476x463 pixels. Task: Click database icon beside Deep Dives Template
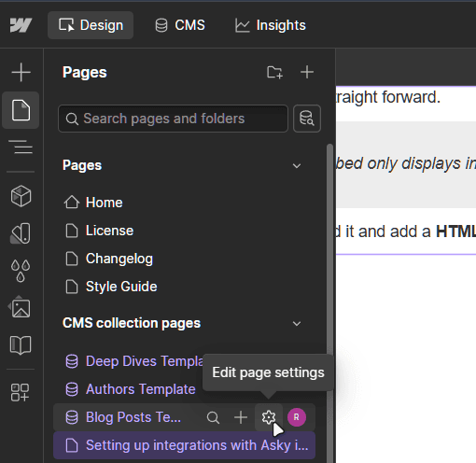point(72,361)
